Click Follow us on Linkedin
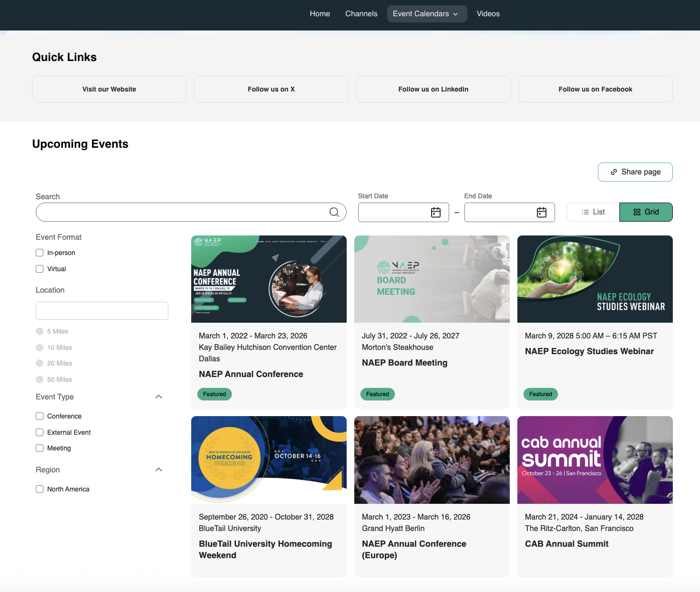 click(433, 89)
